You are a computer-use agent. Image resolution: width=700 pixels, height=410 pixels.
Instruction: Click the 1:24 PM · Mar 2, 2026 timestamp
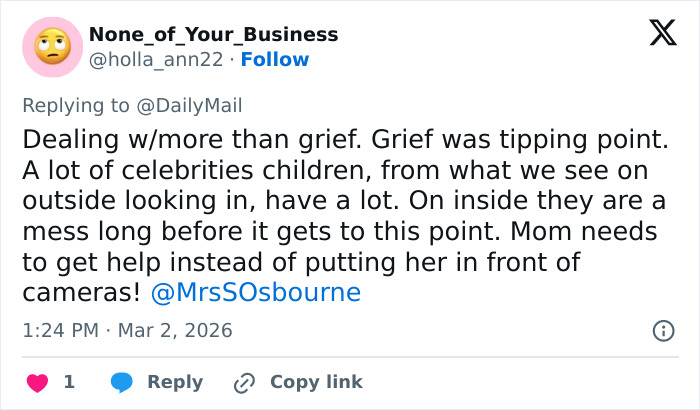(126, 330)
